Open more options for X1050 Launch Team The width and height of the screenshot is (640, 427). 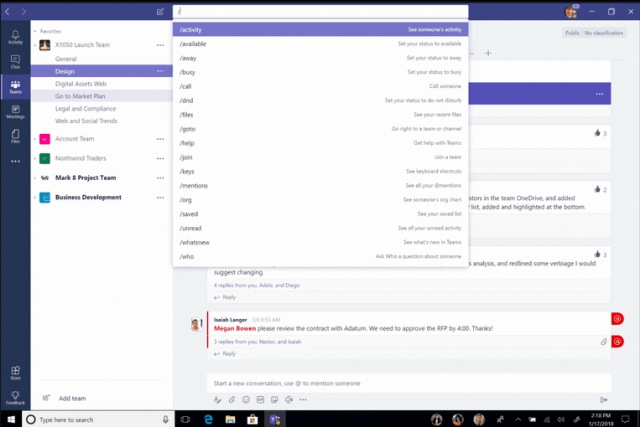click(x=160, y=45)
